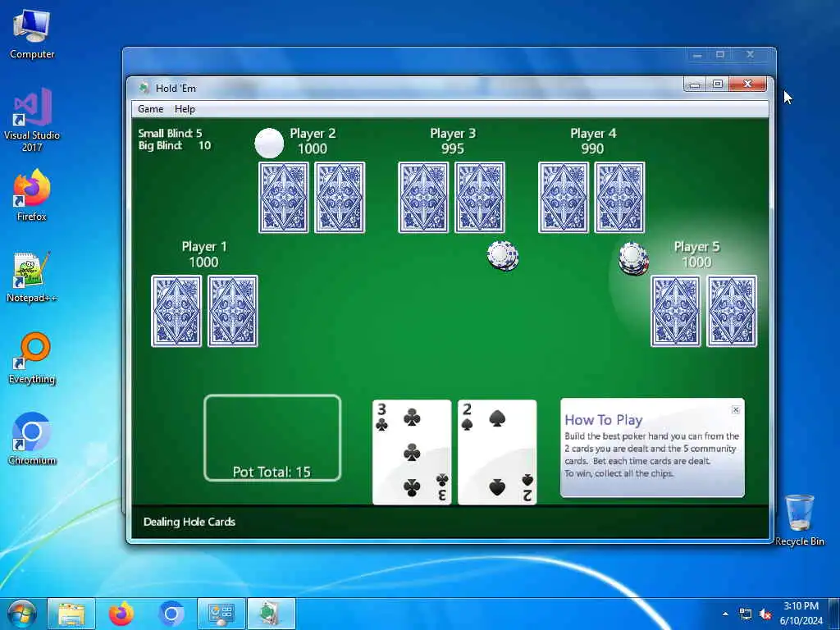Screen dimensions: 840x630
Task: Click the Small Blind: 5 text
Action: click(170, 134)
